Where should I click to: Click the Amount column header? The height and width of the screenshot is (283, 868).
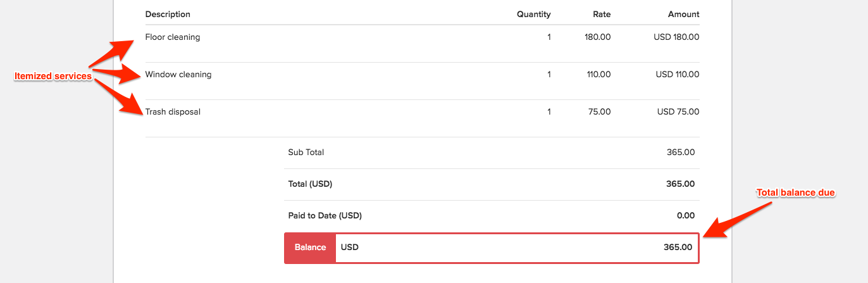tap(684, 14)
